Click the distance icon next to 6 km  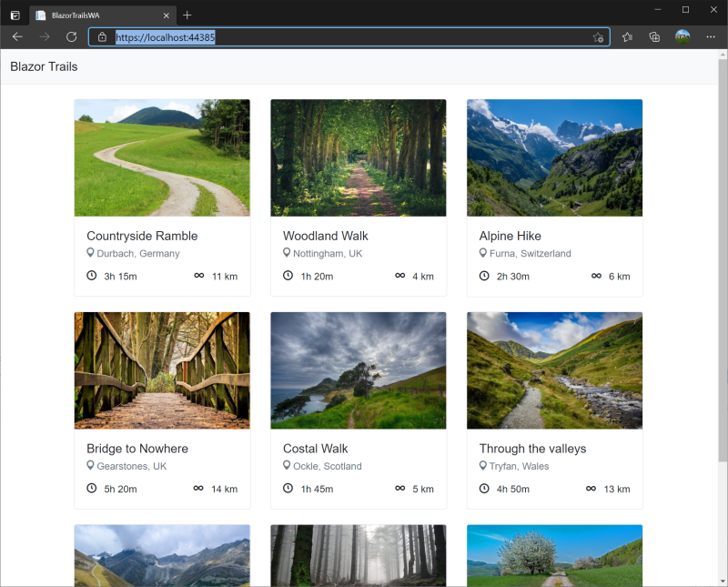(597, 276)
